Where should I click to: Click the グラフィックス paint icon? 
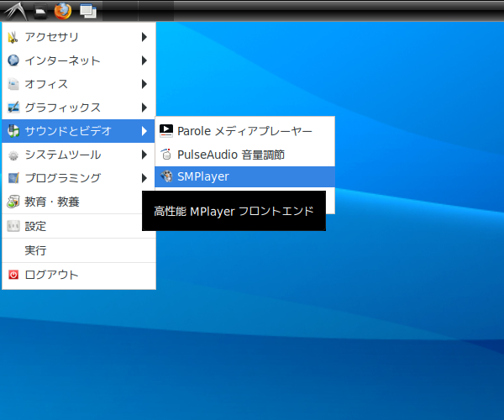[x=13, y=108]
